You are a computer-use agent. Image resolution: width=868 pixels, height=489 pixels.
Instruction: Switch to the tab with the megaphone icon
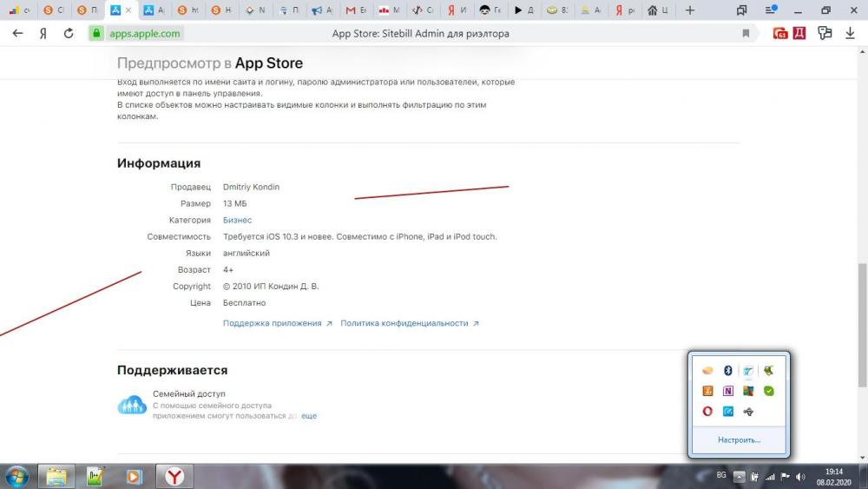click(322, 10)
